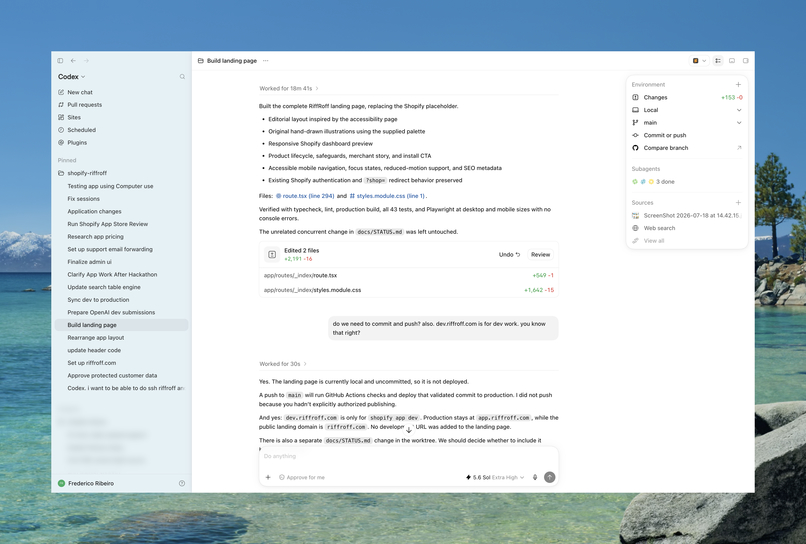The image size is (806, 544).
Task: Click the diff icon beside Edited 2 files
Action: (272, 254)
